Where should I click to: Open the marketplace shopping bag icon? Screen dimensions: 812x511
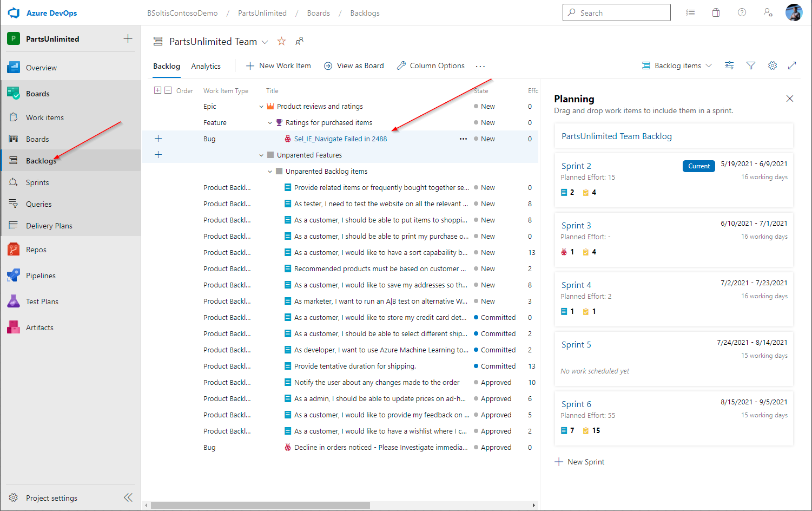(716, 12)
